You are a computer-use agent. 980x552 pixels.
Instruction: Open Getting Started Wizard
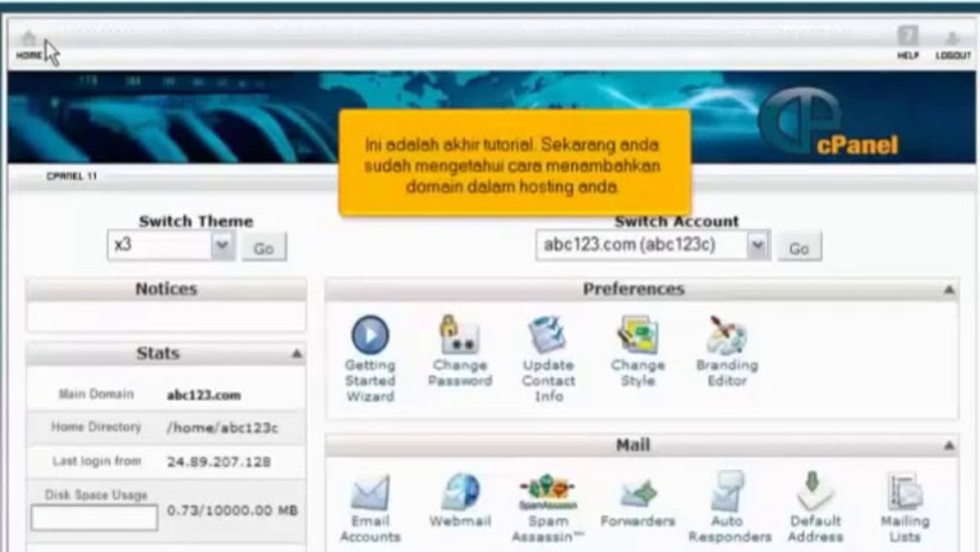coord(370,360)
